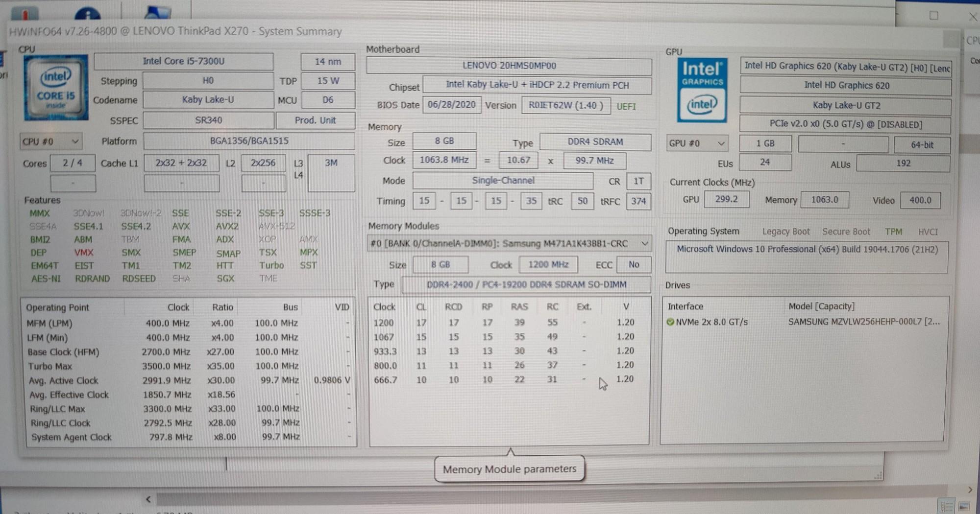Click the Prod. Unit button

(315, 120)
